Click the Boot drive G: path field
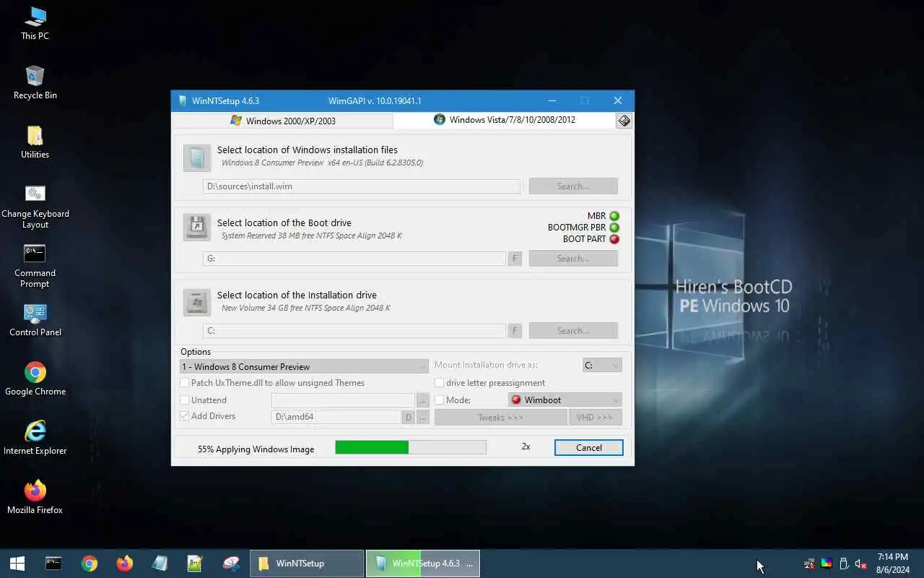 coord(354,258)
